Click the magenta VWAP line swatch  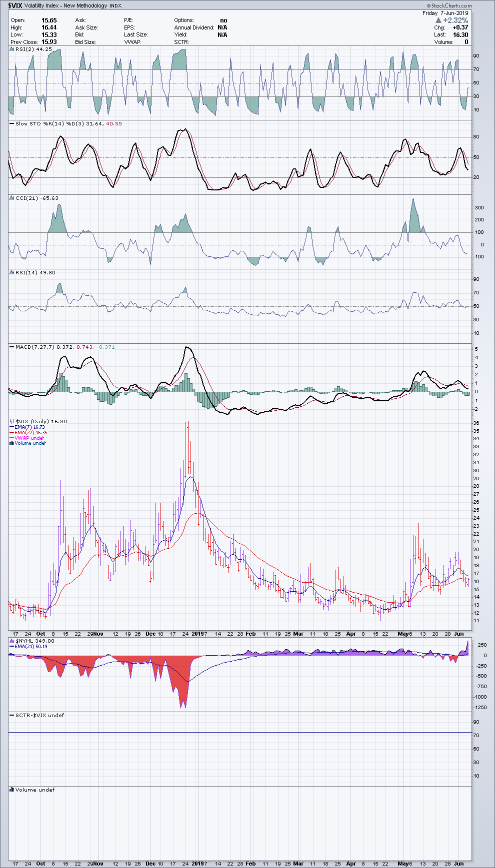pos(11,438)
